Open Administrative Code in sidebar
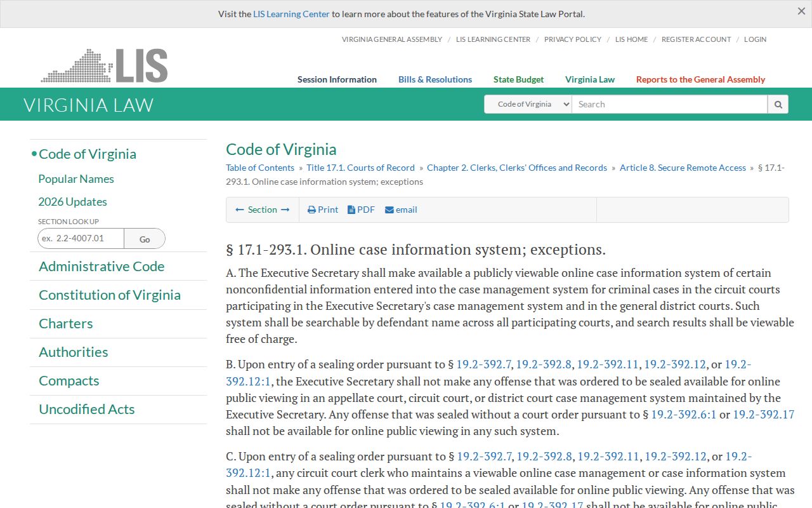 [101, 266]
